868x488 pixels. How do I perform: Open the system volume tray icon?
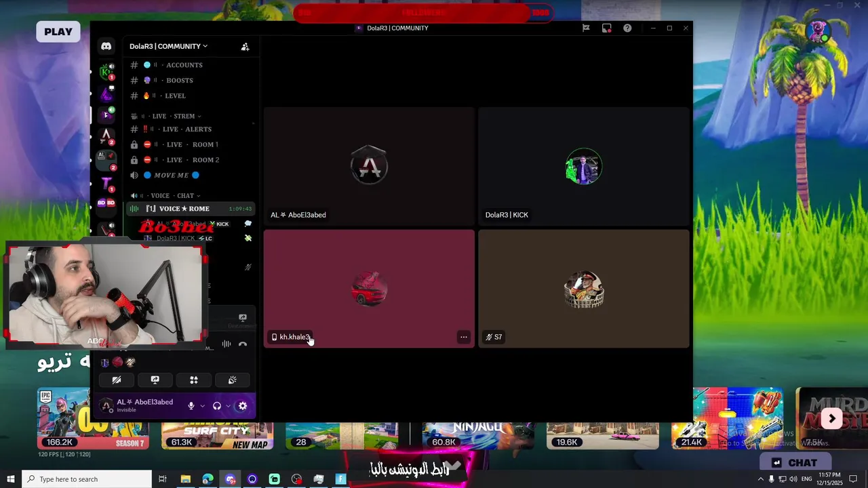click(793, 479)
